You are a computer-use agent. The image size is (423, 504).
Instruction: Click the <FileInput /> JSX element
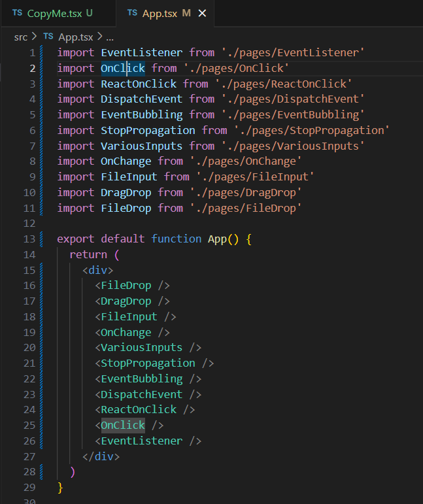coord(135,317)
